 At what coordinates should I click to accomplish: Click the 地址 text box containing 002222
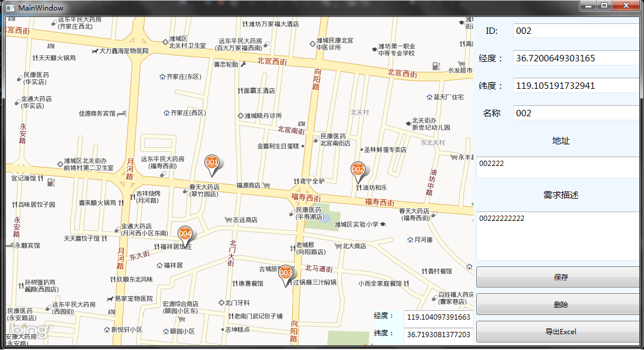coord(558,167)
